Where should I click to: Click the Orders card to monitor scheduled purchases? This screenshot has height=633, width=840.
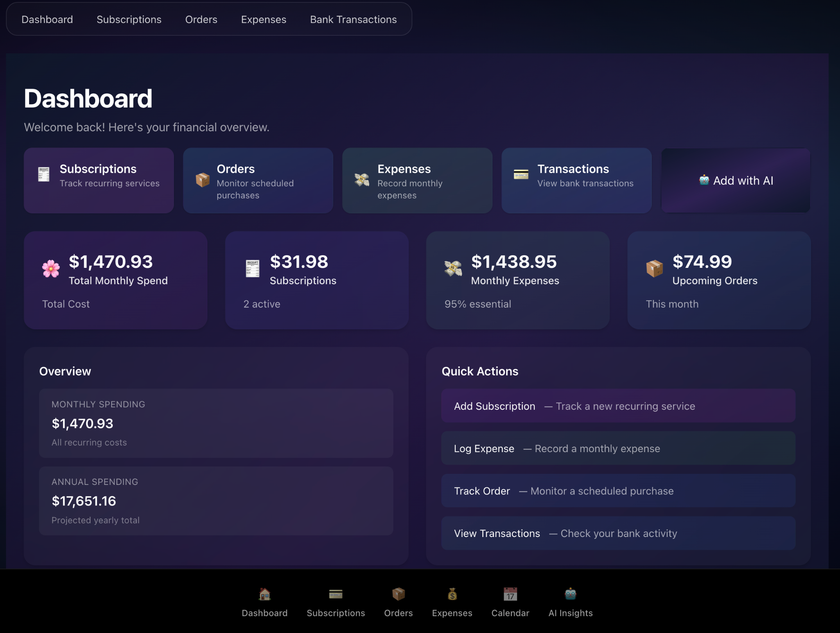258,180
